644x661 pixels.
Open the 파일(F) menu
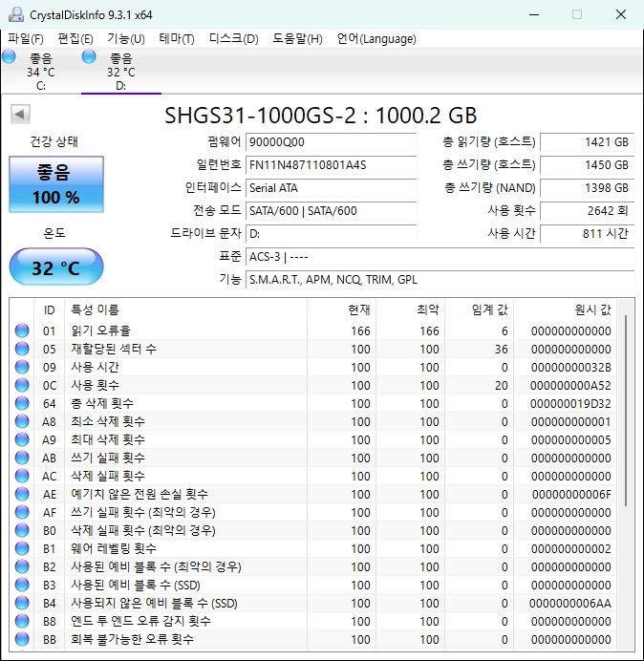click(x=26, y=39)
